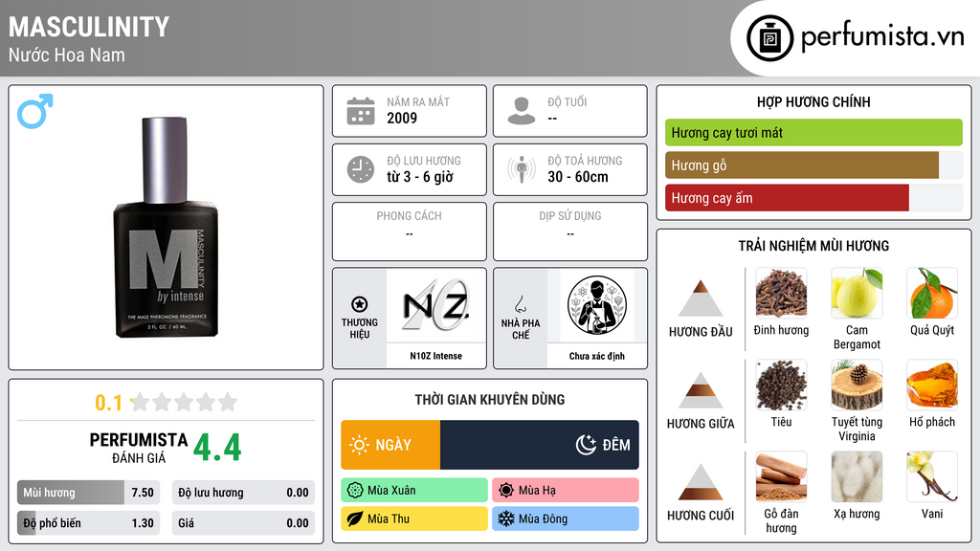Click the clock icon for Độ Lưu Hương

pyautogui.click(x=361, y=169)
